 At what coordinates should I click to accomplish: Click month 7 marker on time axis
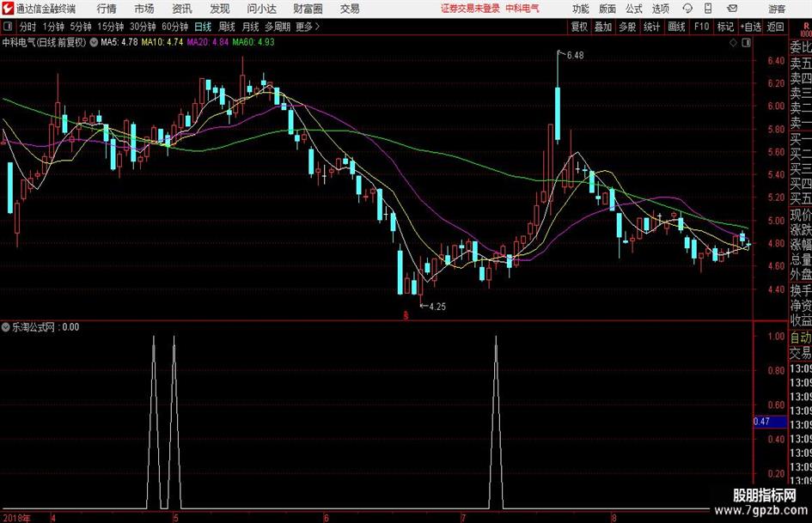tap(463, 518)
